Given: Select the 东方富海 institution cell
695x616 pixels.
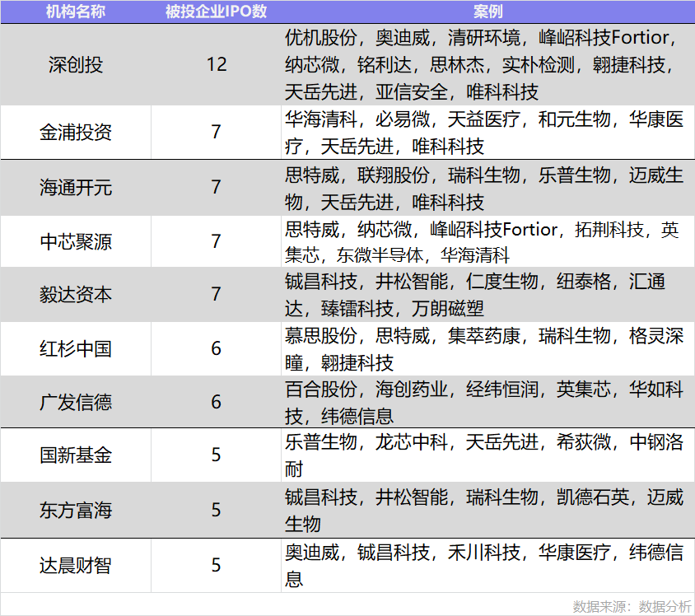Looking at the screenshot, I should point(76,510).
